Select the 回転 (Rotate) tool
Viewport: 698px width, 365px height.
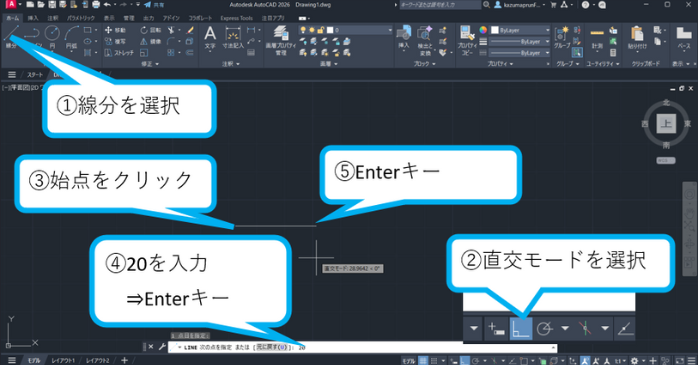click(150, 30)
